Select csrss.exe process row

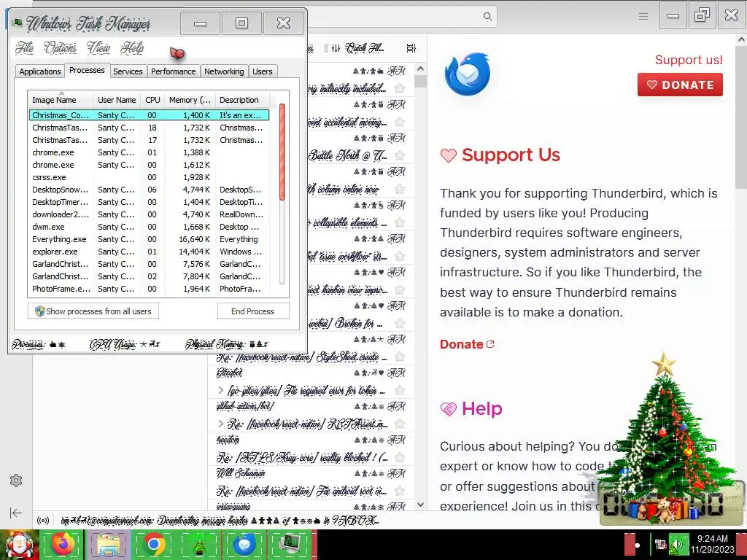[x=149, y=177]
